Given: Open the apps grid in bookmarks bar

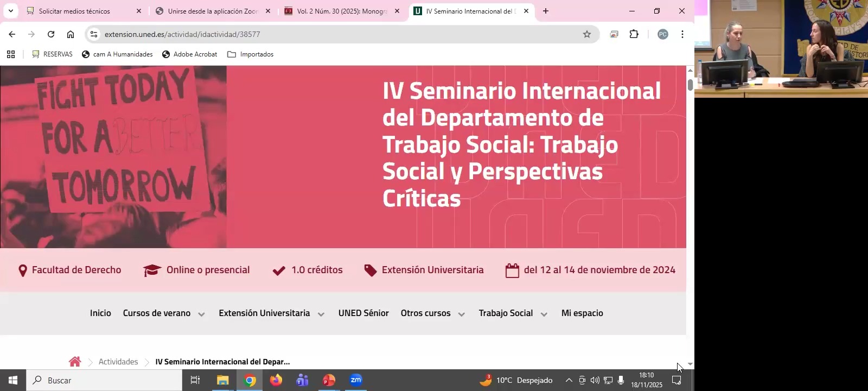Looking at the screenshot, I should tap(11, 54).
